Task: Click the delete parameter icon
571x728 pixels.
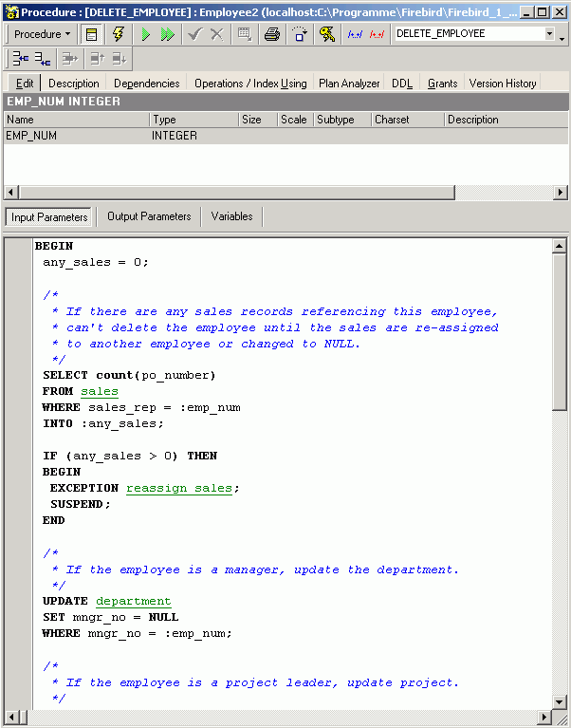Action: click(70, 59)
